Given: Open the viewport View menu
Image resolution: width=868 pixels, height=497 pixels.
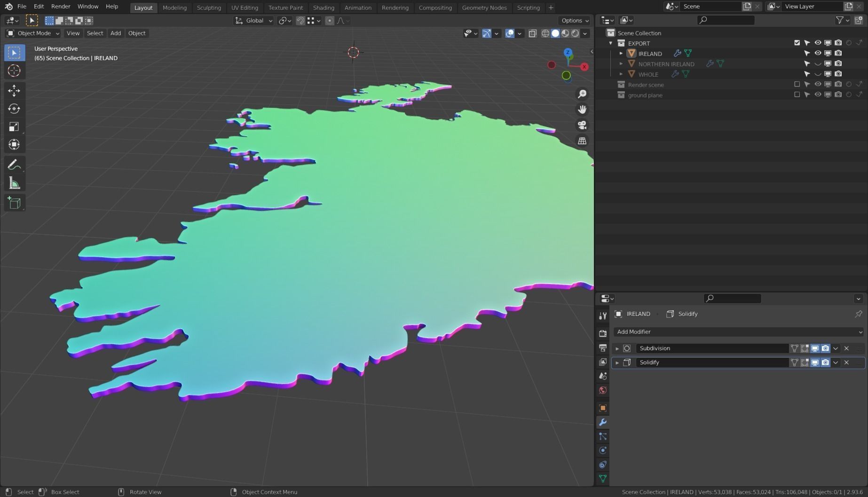Looking at the screenshot, I should pyautogui.click(x=73, y=33).
